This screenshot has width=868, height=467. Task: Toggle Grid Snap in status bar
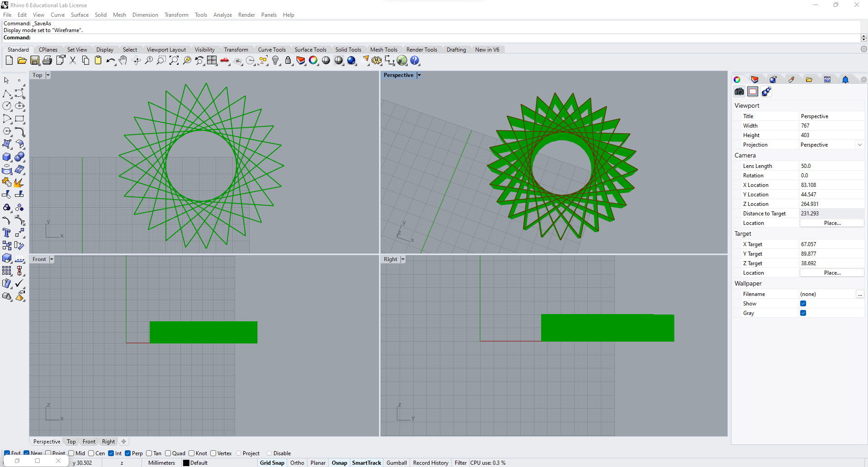(x=272, y=462)
